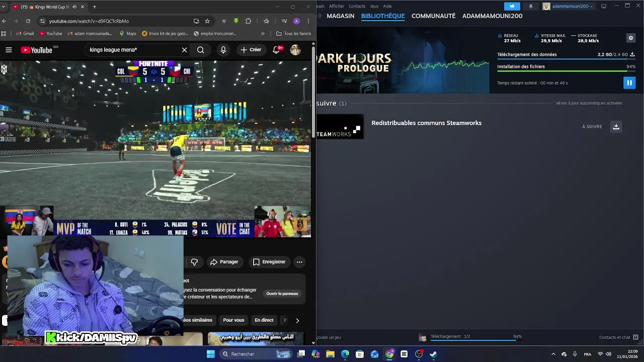
Task: Click the Partager button under video
Action: point(224,262)
